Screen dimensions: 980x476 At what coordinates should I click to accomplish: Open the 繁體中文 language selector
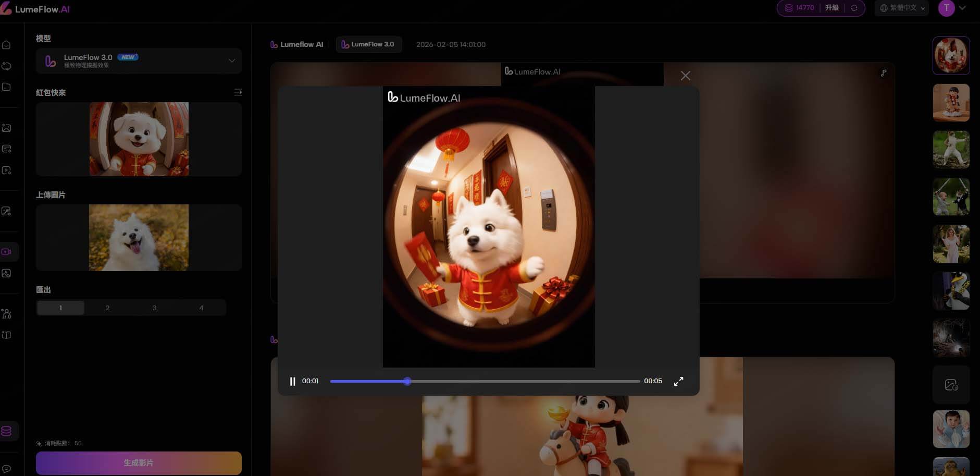point(902,8)
